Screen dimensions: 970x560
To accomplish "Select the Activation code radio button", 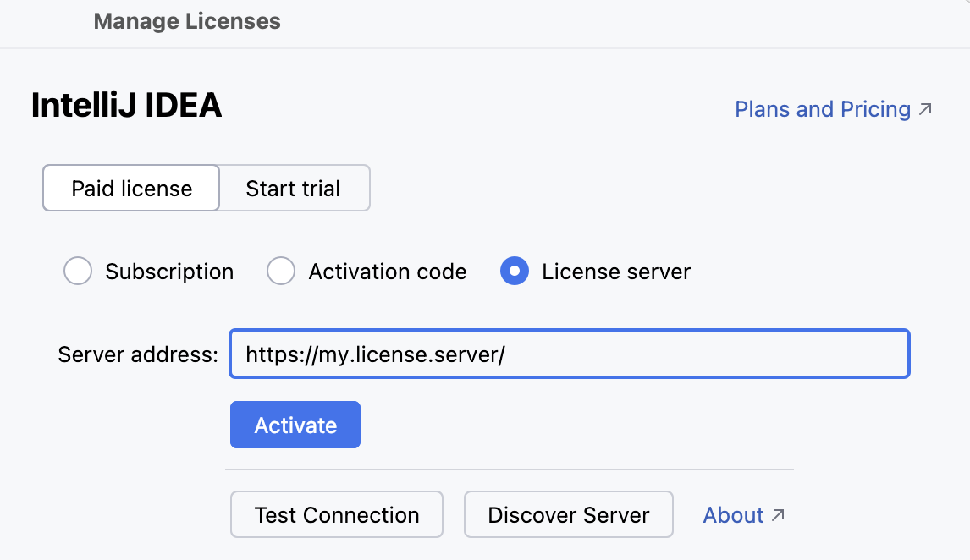I will pyautogui.click(x=281, y=272).
